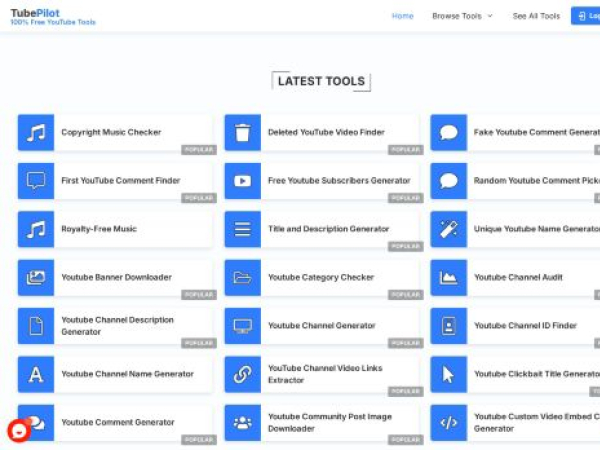This screenshot has width=600, height=450.
Task: Select the Youtube Channel Name Generator letter A icon
Action: [36, 374]
